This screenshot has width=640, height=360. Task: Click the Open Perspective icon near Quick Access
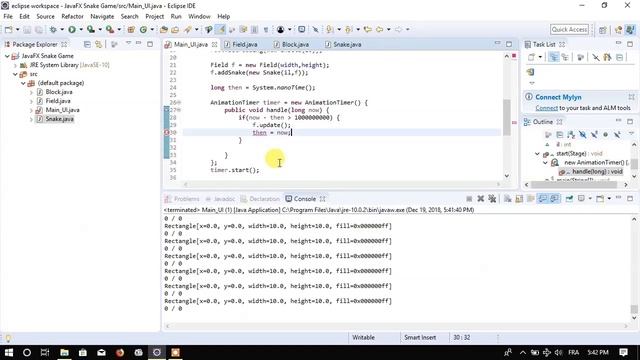(x=602, y=30)
